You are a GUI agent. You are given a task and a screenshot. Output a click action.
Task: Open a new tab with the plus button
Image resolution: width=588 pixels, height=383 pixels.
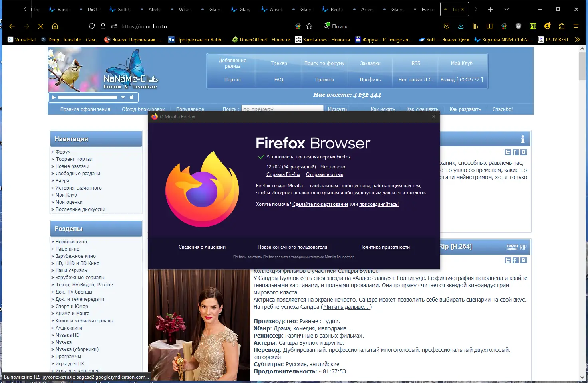490,9
